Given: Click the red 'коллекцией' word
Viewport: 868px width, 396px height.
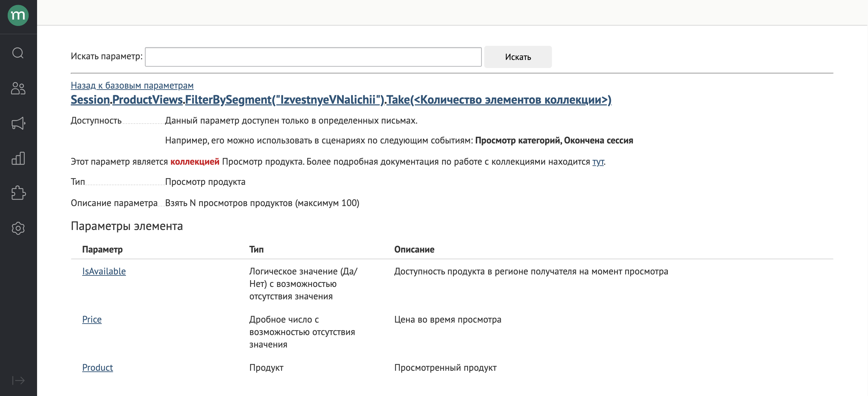Looking at the screenshot, I should pos(195,162).
